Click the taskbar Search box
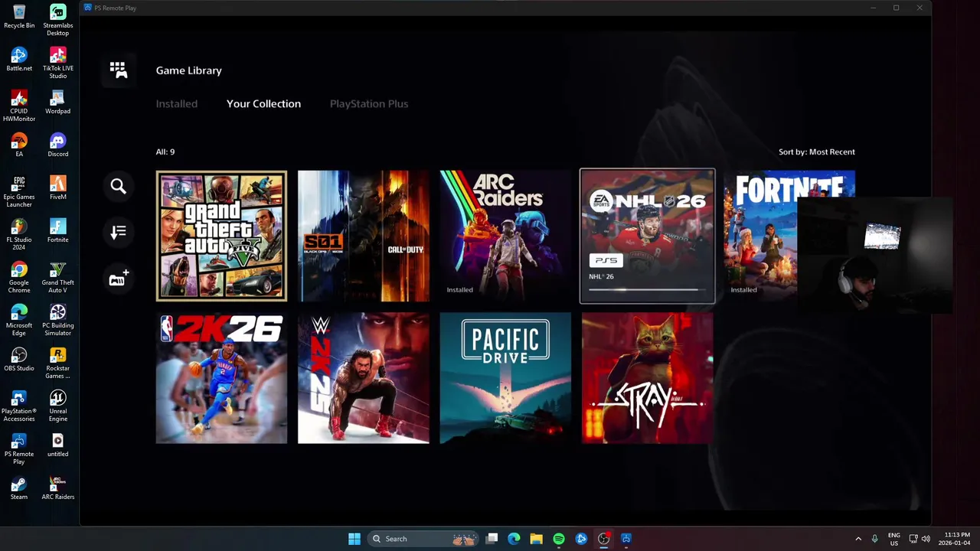The image size is (980, 551). pos(423,539)
